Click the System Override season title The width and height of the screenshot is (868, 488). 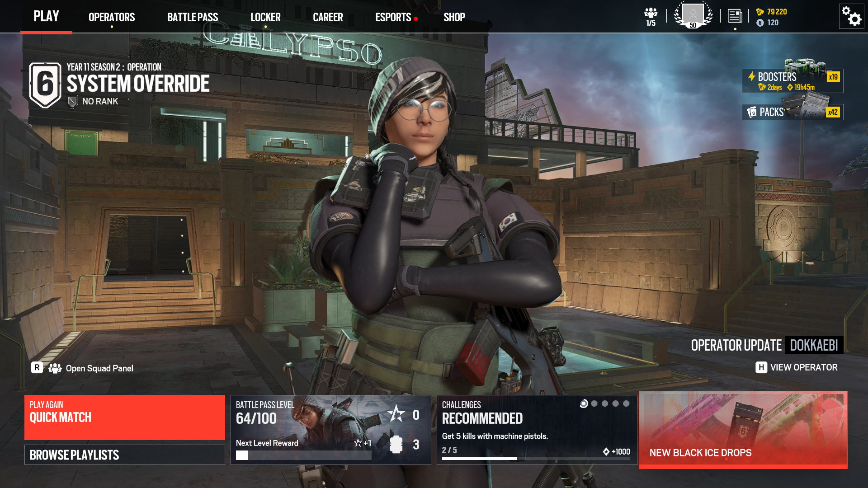(x=138, y=84)
